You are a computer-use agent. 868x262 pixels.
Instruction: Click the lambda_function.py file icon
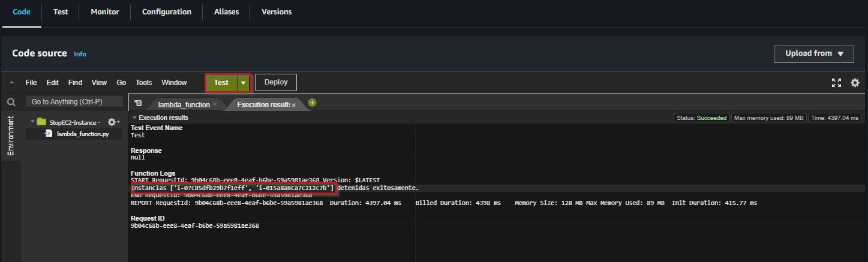point(49,134)
